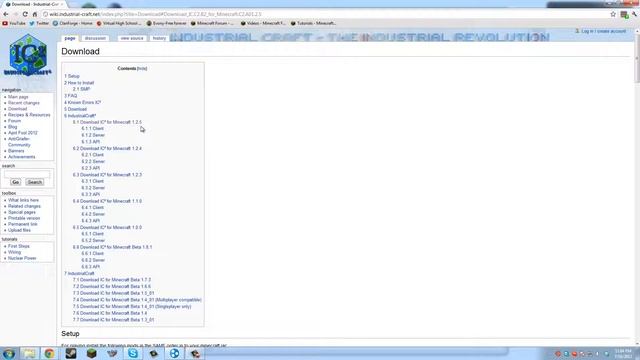This screenshot has height=360, width=640.
Task: Open What links here
Action: pos(23,200)
